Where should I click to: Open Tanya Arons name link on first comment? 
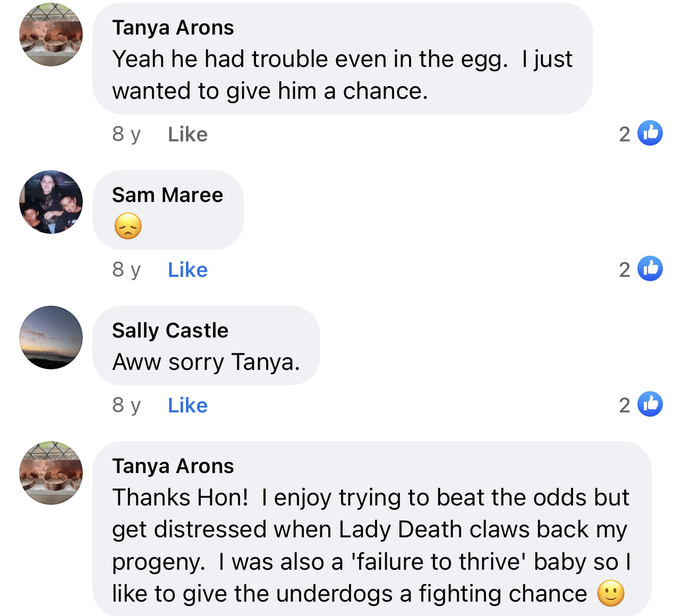click(x=173, y=28)
